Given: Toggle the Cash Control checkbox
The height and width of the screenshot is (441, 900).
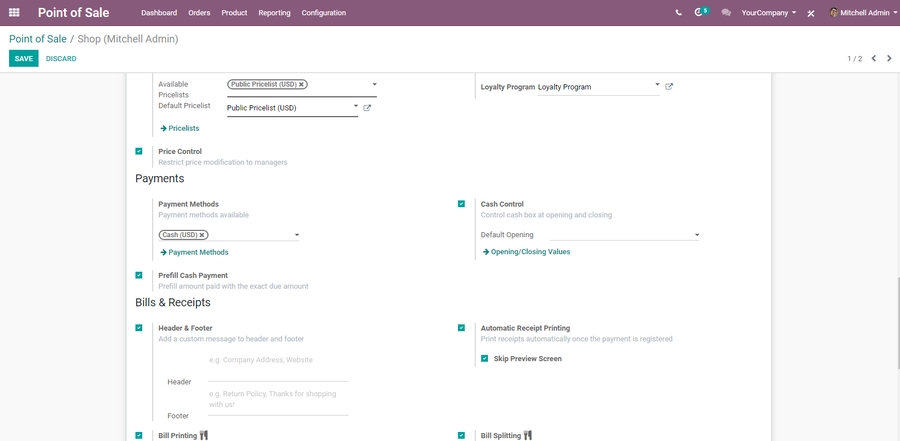Looking at the screenshot, I should click(461, 204).
